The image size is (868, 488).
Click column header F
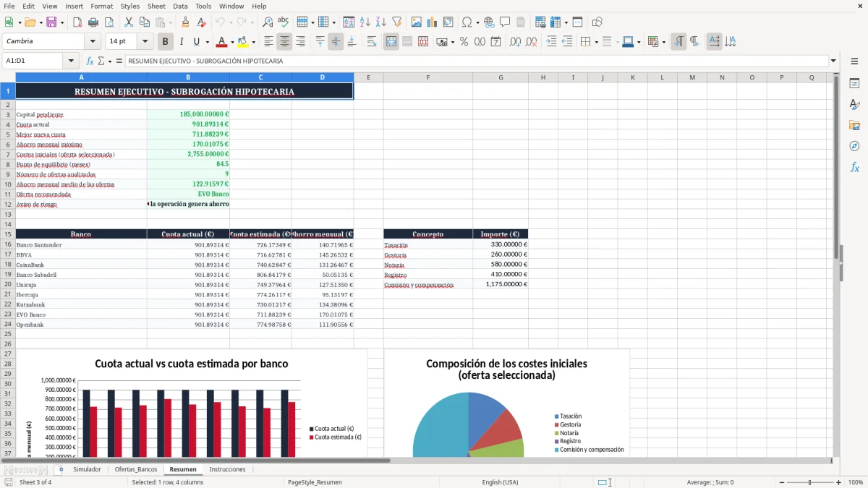coord(427,77)
